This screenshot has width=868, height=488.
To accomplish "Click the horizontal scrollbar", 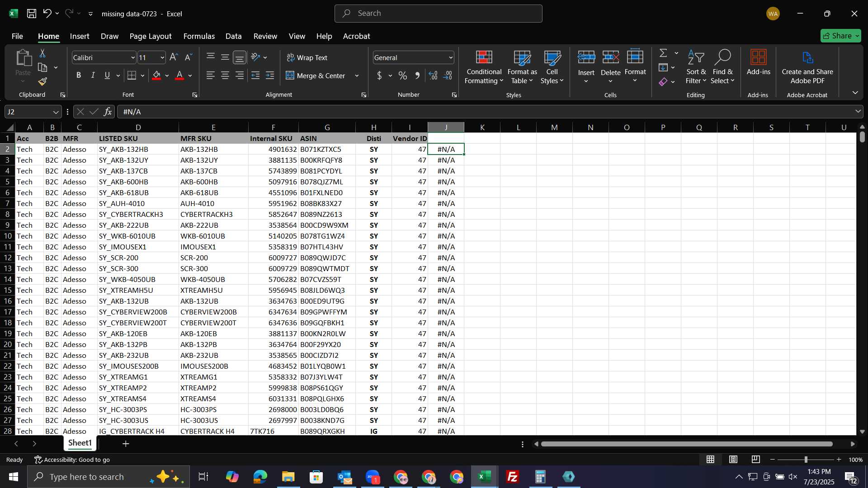I will 687,444.
